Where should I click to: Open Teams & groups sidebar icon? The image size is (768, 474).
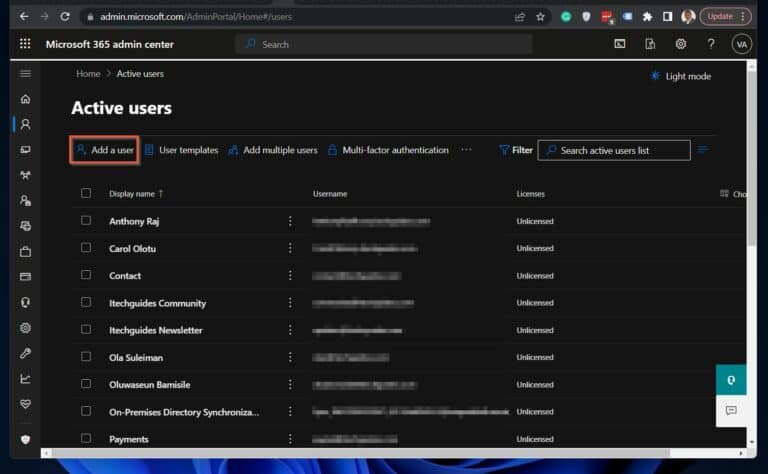pos(25,175)
